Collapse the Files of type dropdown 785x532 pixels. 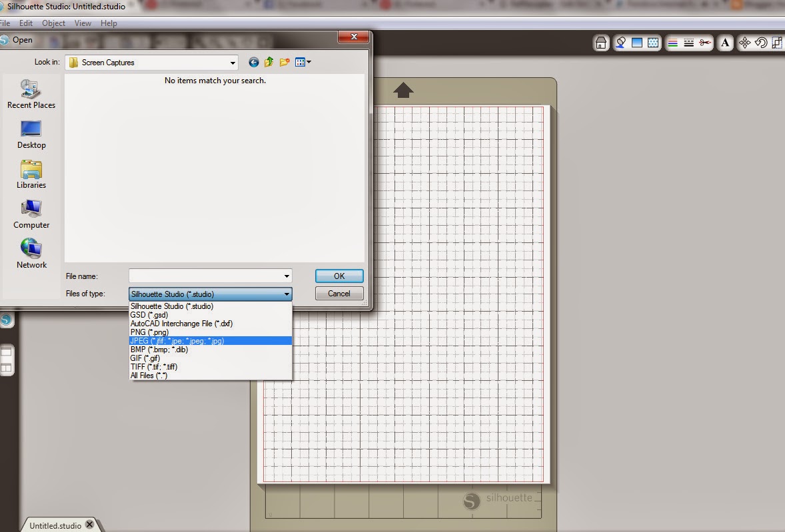tap(287, 294)
